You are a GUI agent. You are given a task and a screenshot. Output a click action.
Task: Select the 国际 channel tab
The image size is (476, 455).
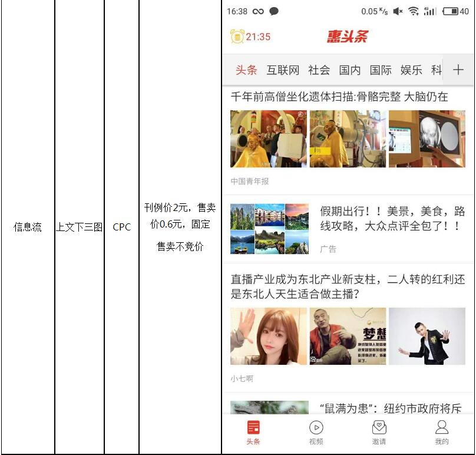tap(381, 70)
